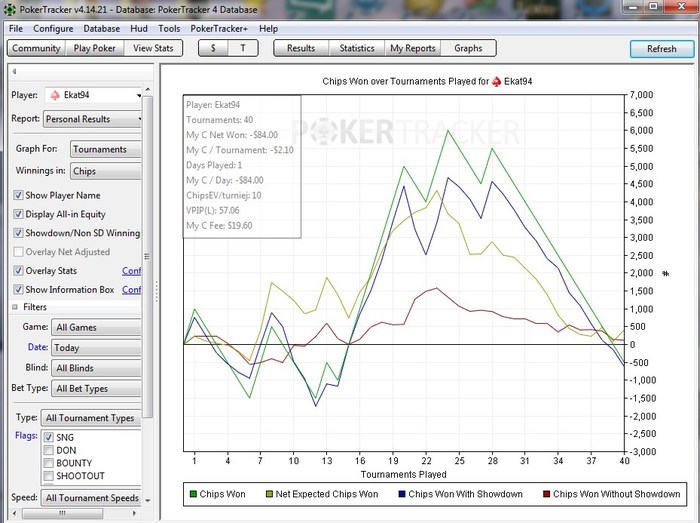This screenshot has height=523, width=700.
Task: Click the sidebar horizontal scrollbar thumb
Action: pos(62,513)
